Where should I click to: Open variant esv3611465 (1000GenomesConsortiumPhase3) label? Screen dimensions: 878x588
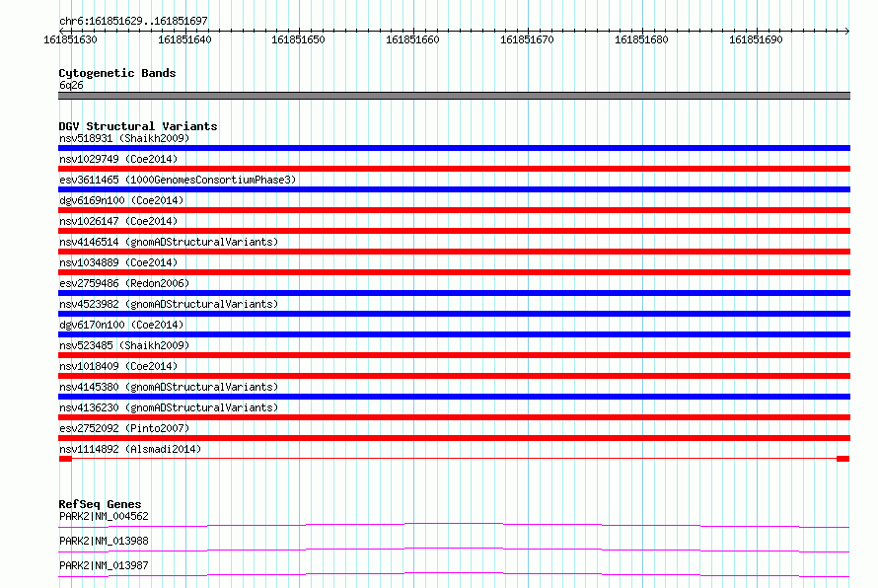pos(178,180)
